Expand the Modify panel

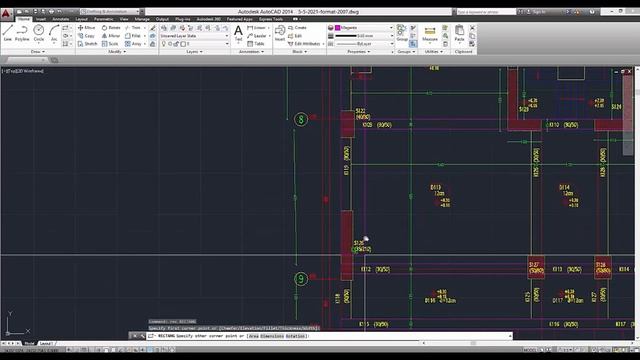coord(117,52)
